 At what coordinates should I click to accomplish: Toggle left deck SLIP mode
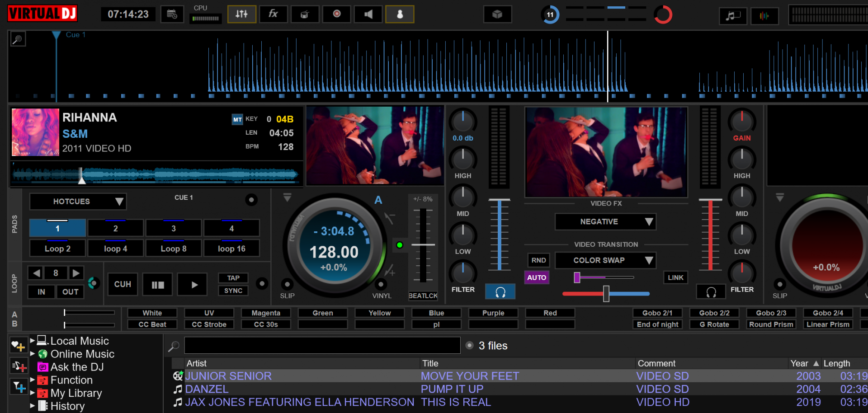click(x=287, y=284)
